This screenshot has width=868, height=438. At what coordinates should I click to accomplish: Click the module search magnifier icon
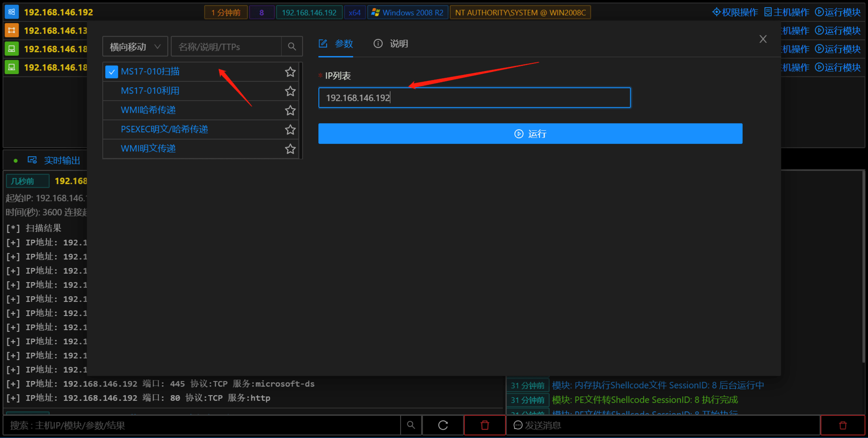pyautogui.click(x=292, y=47)
